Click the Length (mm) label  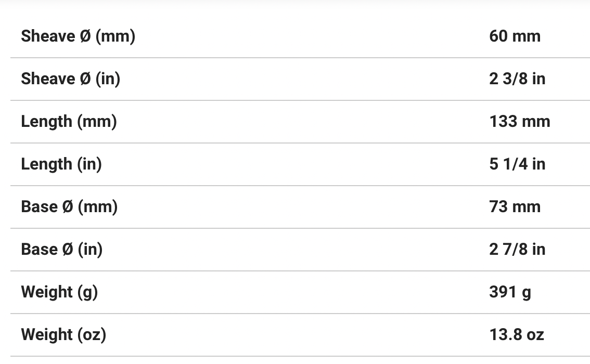pos(69,122)
